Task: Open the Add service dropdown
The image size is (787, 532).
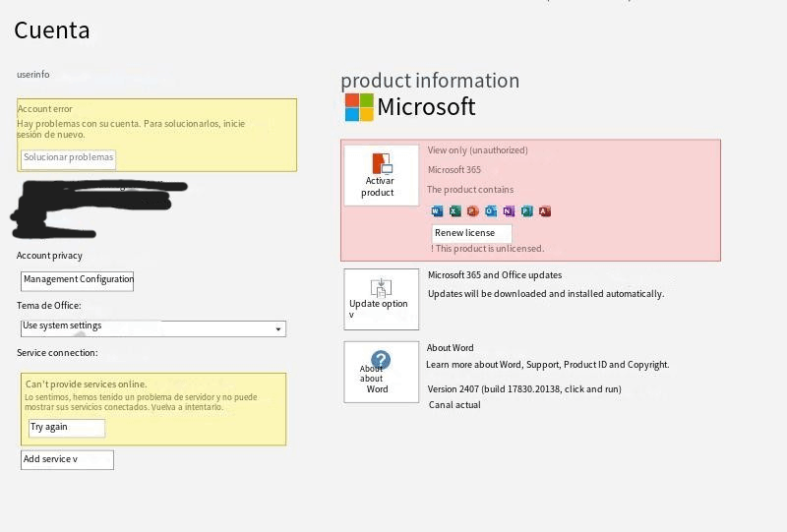Action: coord(67,460)
